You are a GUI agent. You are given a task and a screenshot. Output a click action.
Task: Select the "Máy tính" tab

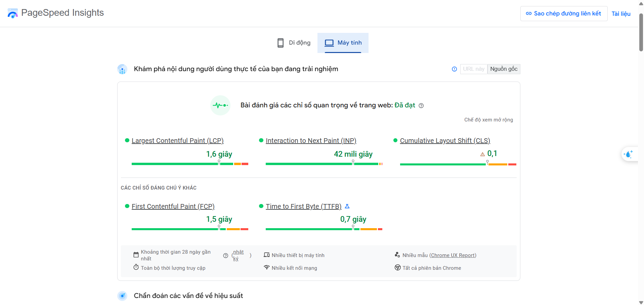[343, 43]
